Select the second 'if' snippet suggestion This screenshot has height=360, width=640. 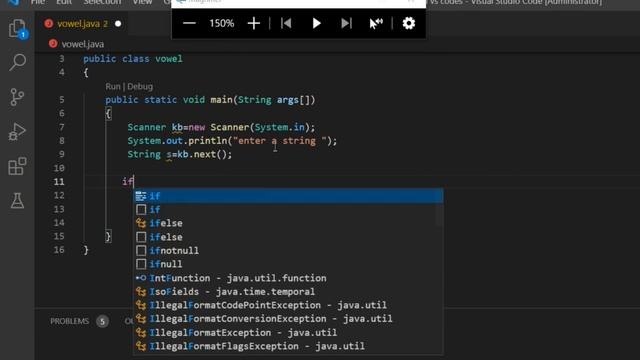[x=289, y=210]
